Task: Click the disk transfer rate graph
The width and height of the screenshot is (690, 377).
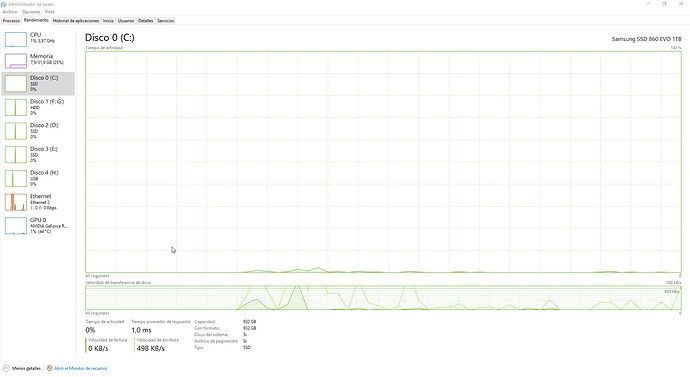Action: click(x=383, y=298)
